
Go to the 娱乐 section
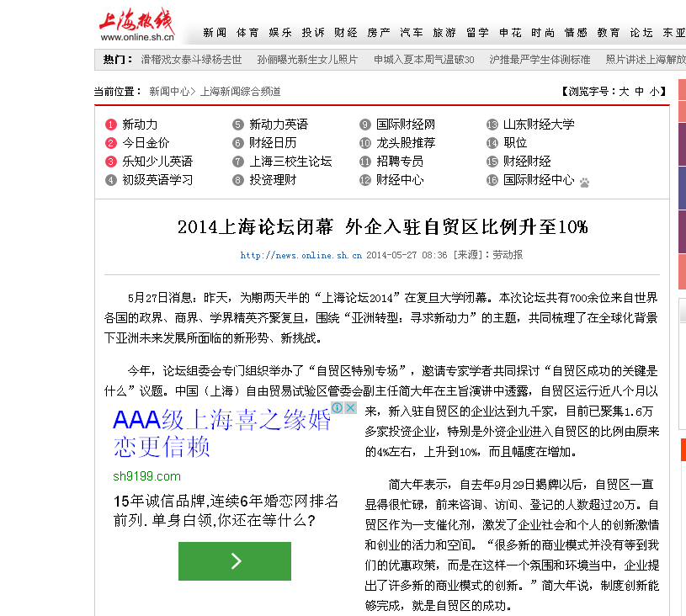[x=280, y=33]
